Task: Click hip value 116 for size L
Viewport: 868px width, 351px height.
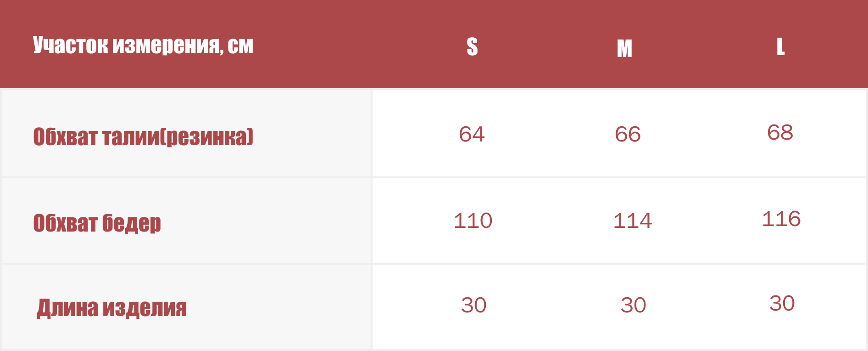Action: point(781,219)
